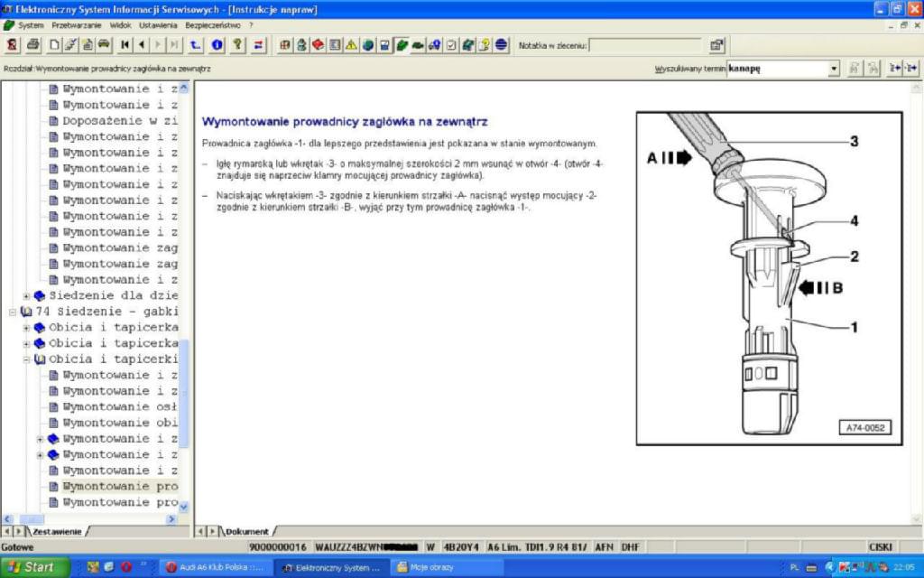Click the car icon in the toolbar

(x=104, y=45)
